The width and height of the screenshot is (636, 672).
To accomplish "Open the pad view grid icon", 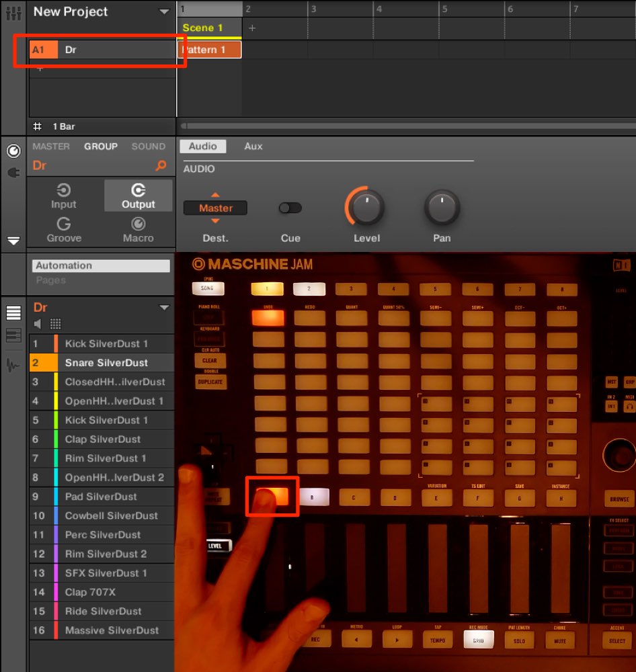I will (x=55, y=324).
